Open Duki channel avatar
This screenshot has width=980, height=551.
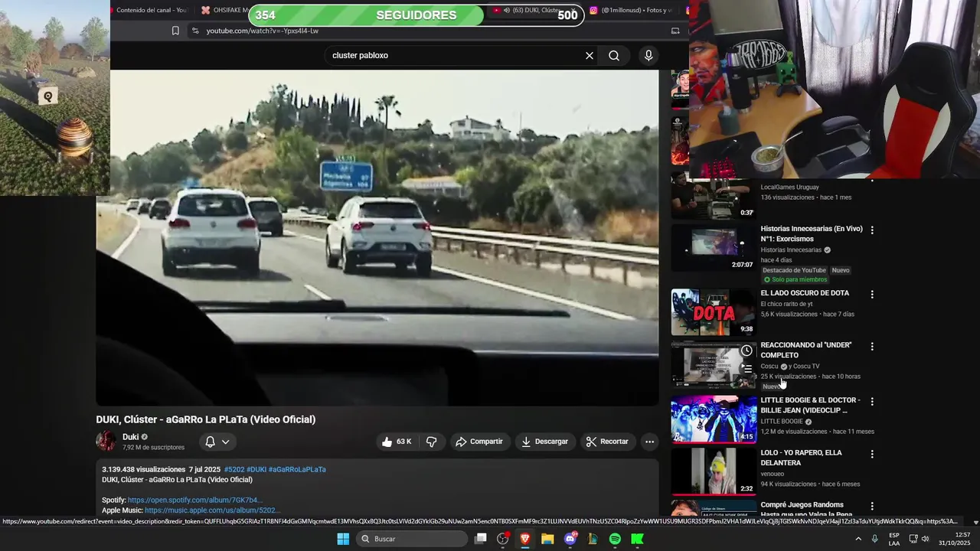[106, 441]
